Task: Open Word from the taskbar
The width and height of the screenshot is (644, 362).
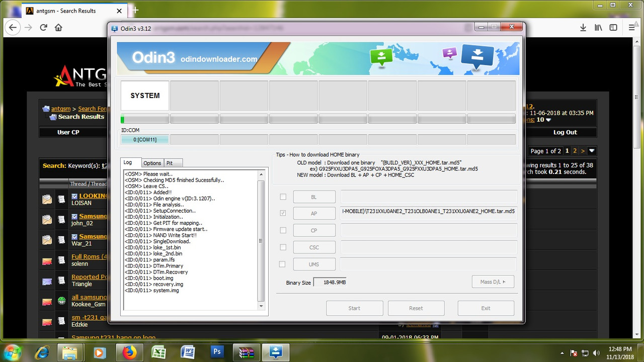Action: 188,352
